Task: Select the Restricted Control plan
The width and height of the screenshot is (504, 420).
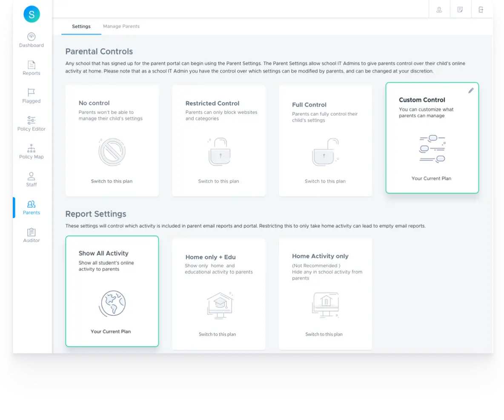Action: [218, 181]
